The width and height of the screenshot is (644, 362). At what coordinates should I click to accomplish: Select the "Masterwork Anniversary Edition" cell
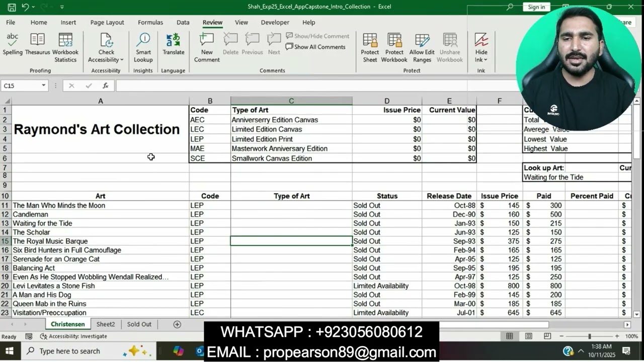tap(291, 149)
